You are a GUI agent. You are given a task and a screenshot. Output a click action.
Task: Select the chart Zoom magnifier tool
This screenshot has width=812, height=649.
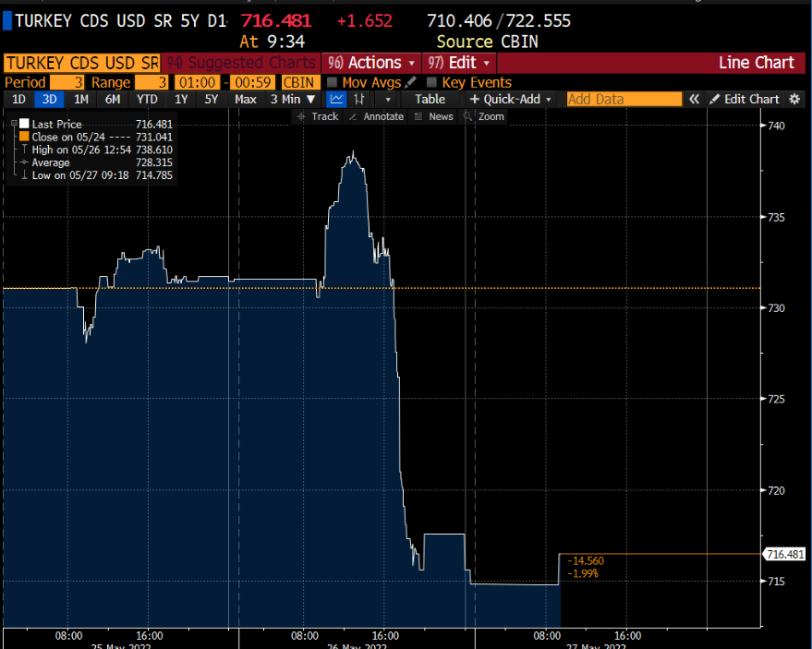click(484, 116)
